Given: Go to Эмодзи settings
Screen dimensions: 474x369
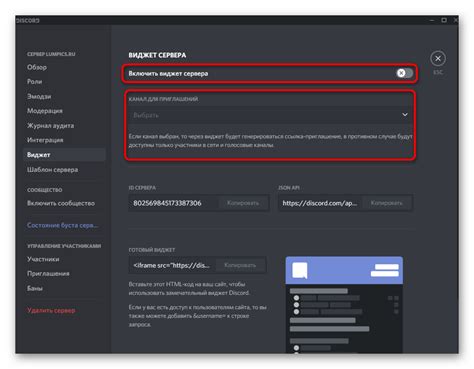Looking at the screenshot, I should (39, 96).
